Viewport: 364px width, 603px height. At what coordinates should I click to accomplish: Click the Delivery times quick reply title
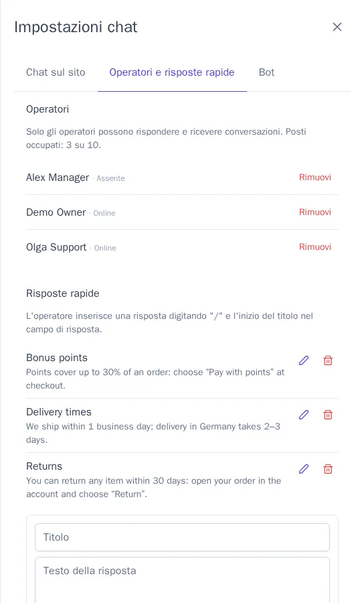pos(59,412)
